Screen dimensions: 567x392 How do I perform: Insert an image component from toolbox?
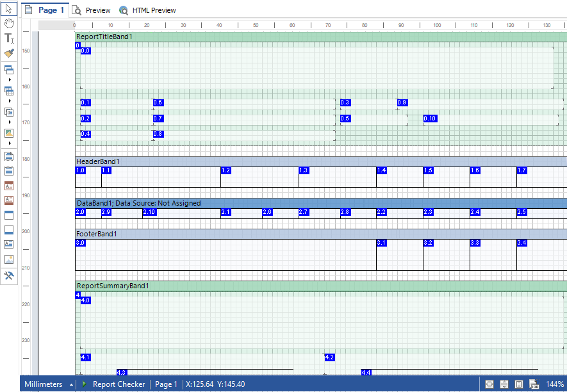point(9,259)
